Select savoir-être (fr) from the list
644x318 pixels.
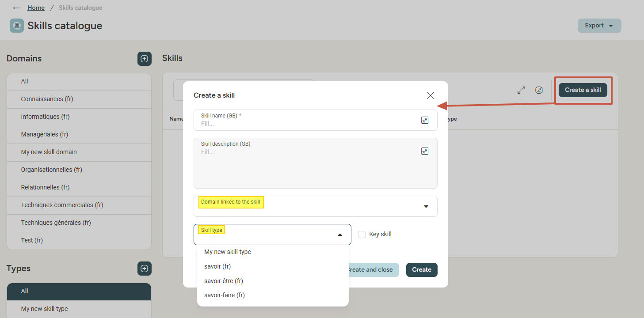pos(224,281)
